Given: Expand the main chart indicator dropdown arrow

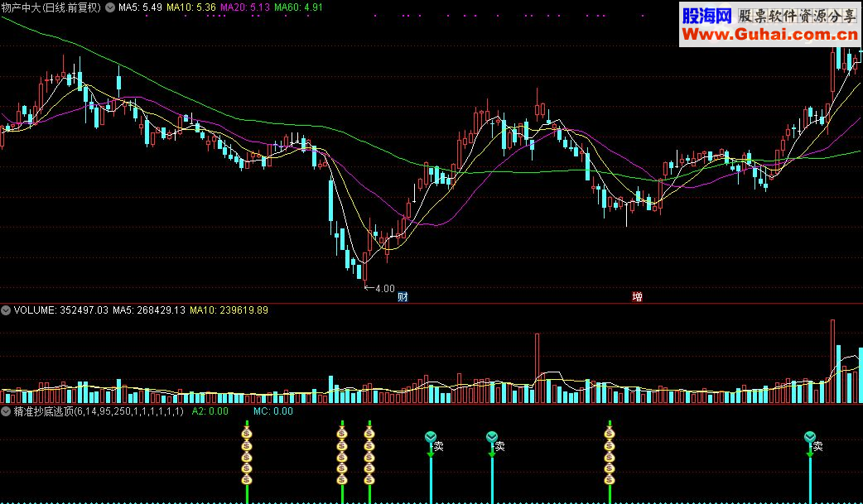Looking at the screenshot, I should [x=110, y=7].
